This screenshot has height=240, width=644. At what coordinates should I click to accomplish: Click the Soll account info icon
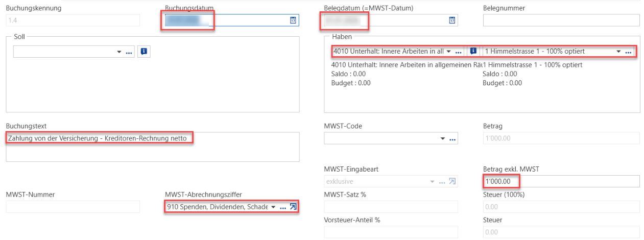click(x=144, y=52)
